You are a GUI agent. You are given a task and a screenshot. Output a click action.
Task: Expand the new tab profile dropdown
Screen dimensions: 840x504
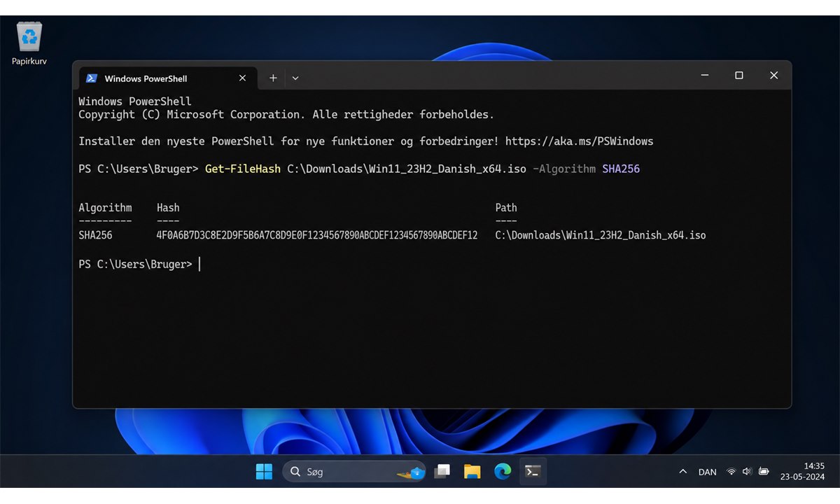295,78
